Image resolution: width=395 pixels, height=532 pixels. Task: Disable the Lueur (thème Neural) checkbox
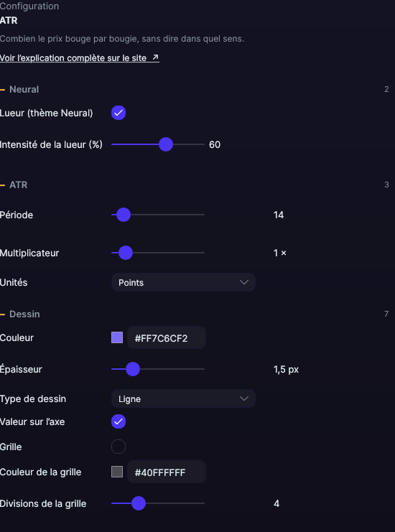[118, 113]
